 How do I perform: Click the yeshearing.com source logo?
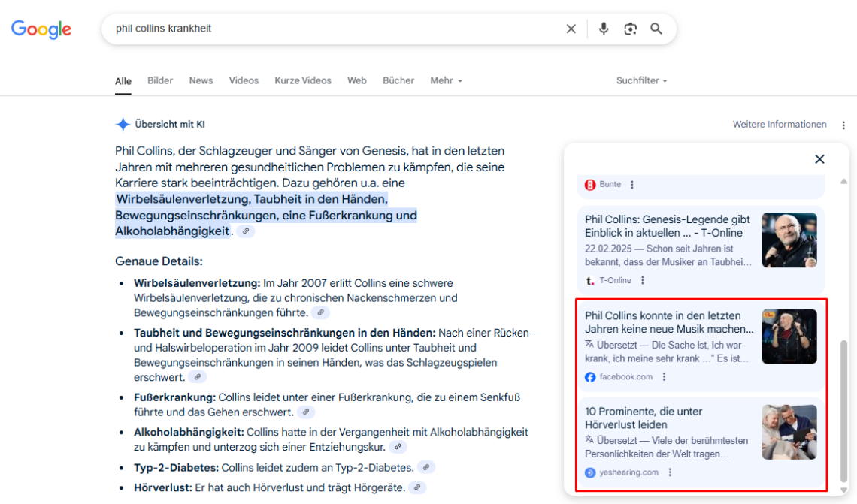pos(590,472)
